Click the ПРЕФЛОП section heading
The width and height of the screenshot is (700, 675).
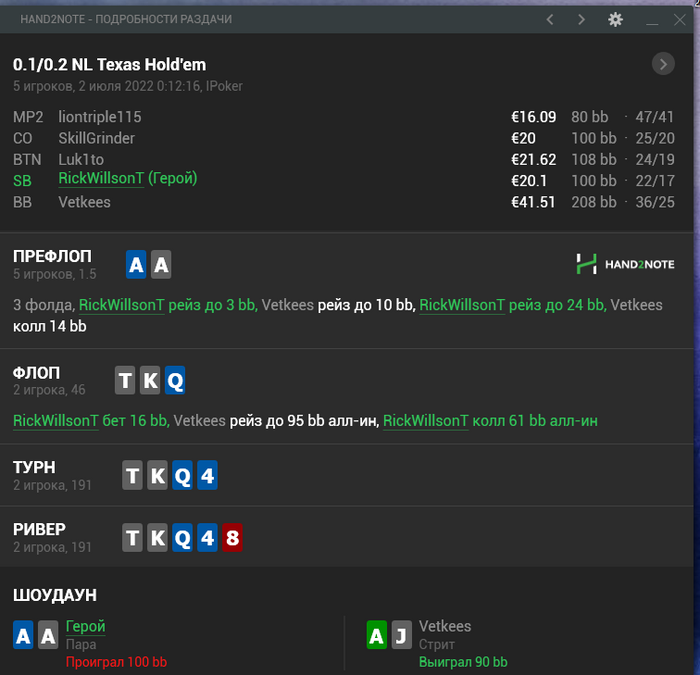click(52, 256)
